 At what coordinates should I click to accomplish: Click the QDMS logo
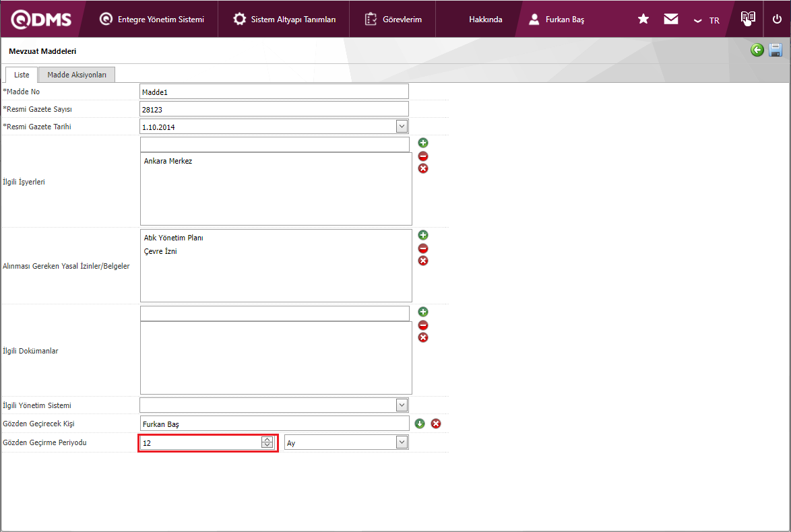click(41, 19)
